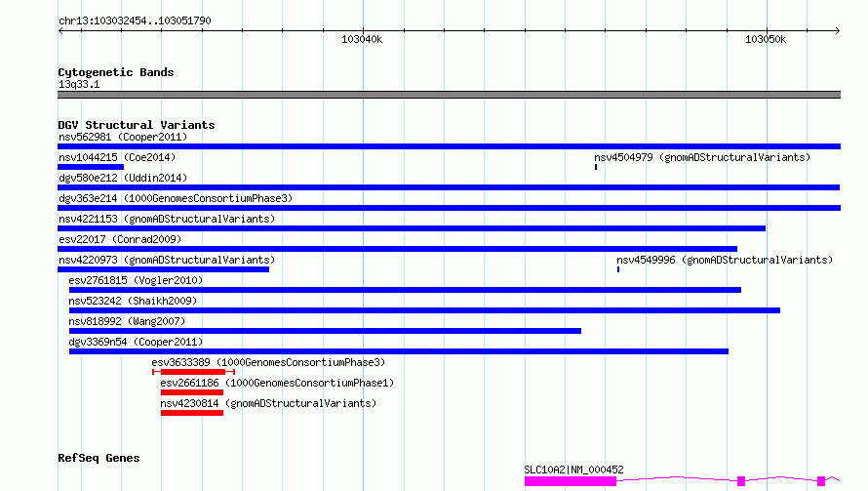Screen dimensions: 868x491
Task: Click the dgv363e214 blue variant bar
Action: coord(449,208)
